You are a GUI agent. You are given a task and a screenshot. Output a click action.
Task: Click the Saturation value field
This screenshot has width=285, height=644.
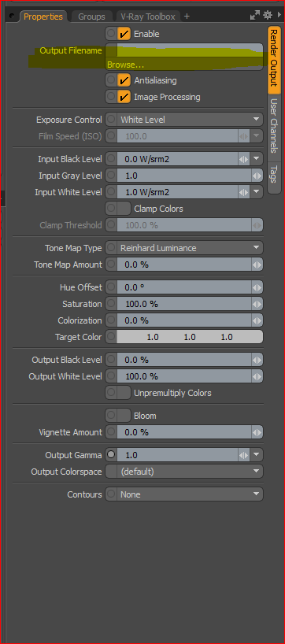[184, 304]
